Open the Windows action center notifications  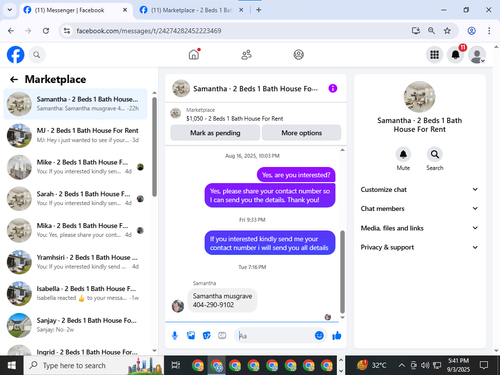[x=484, y=365]
